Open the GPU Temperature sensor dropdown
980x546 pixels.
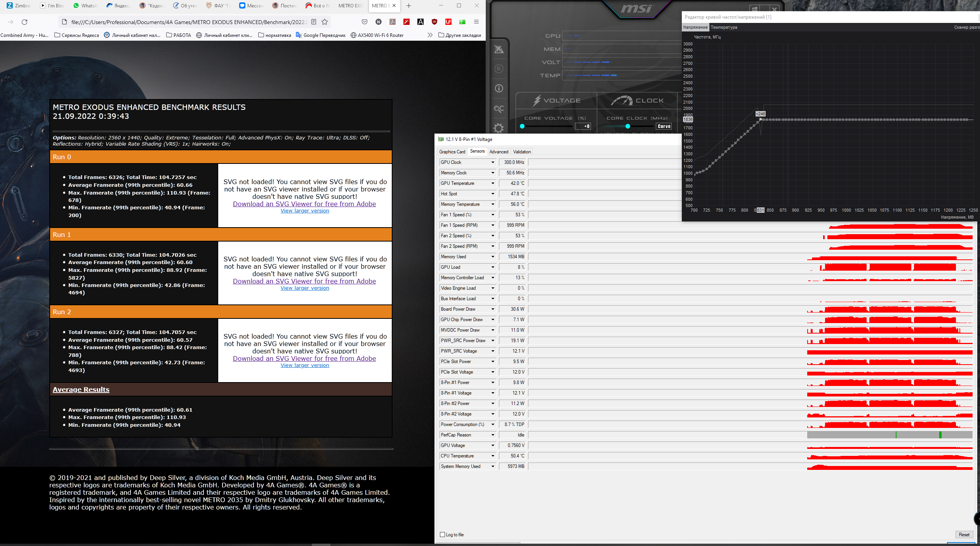point(493,183)
